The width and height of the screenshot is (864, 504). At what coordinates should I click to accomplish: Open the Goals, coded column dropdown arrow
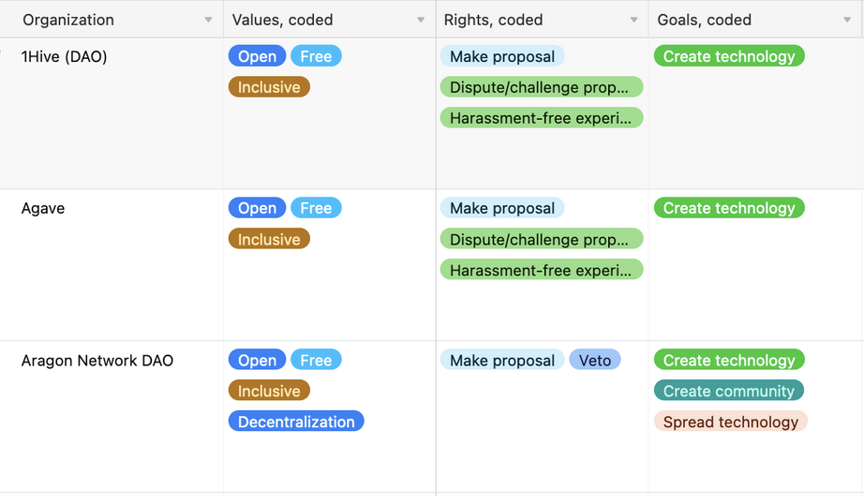[848, 20]
